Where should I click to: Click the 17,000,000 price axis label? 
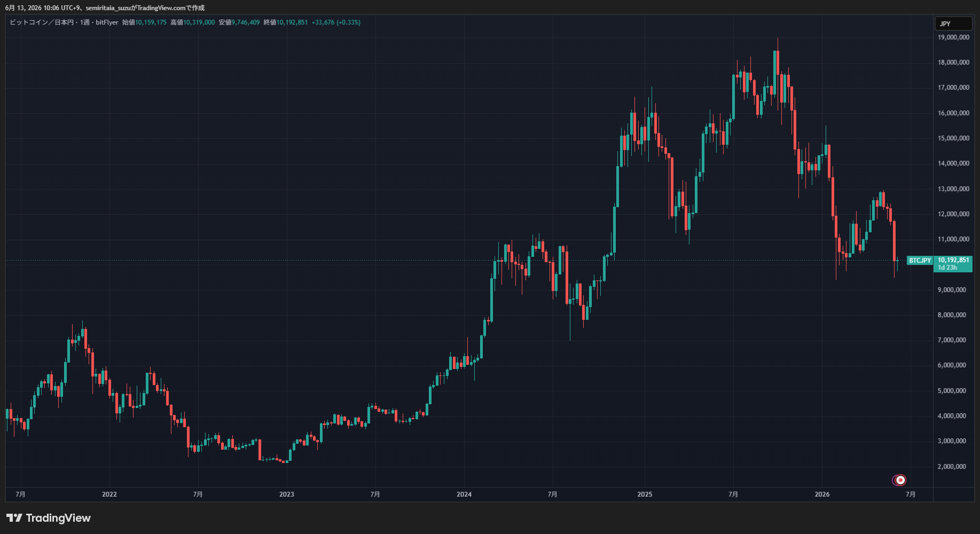(953, 88)
